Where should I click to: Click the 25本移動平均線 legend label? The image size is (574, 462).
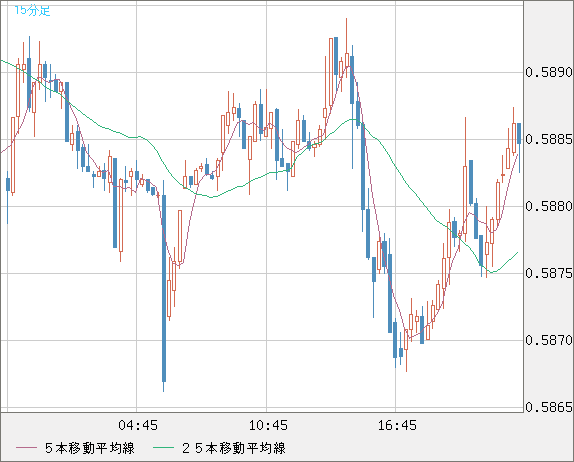[234, 448]
